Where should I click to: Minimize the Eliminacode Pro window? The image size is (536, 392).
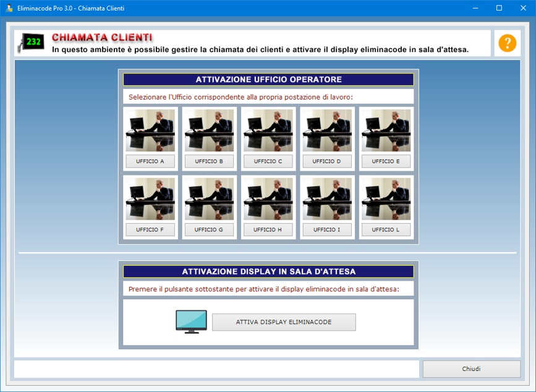(475, 8)
